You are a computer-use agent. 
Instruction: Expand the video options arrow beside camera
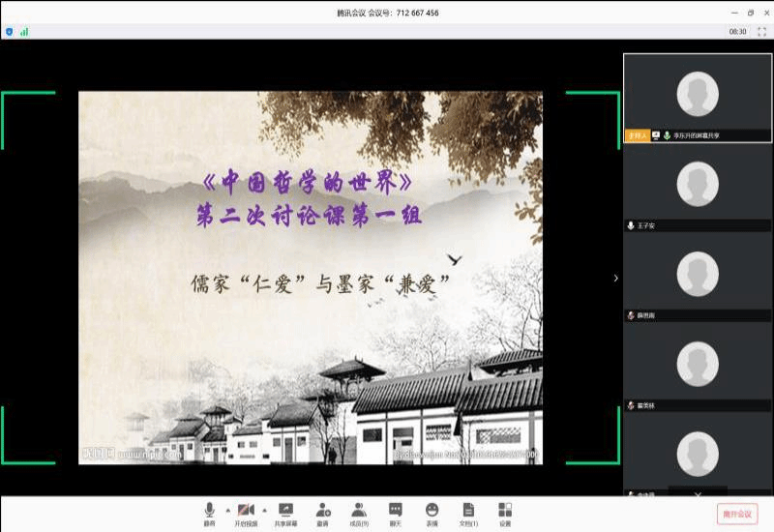(265, 509)
